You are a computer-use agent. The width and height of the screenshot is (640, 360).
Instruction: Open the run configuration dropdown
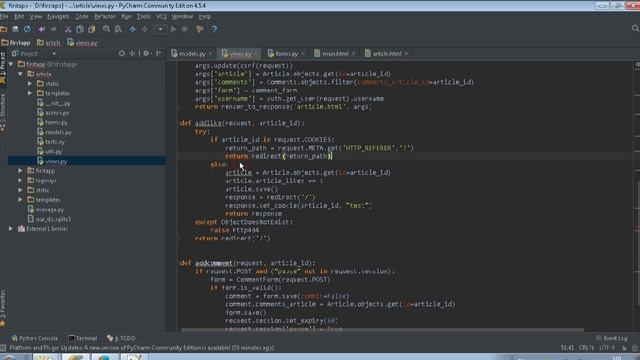point(160,29)
